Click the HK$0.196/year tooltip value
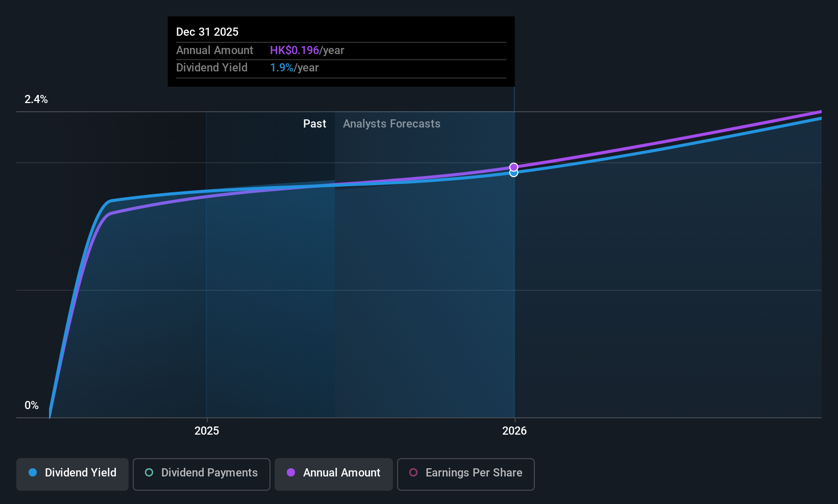This screenshot has height=504, width=838. click(x=307, y=51)
